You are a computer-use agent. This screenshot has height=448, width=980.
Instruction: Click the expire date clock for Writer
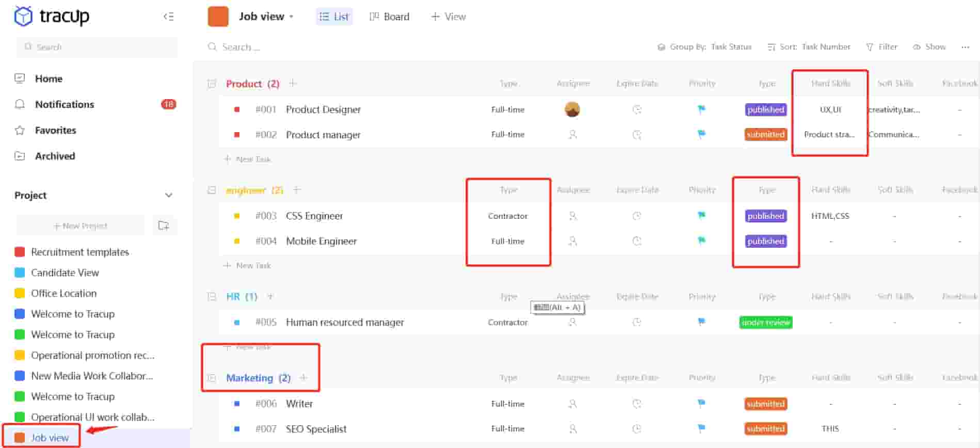pyautogui.click(x=637, y=404)
